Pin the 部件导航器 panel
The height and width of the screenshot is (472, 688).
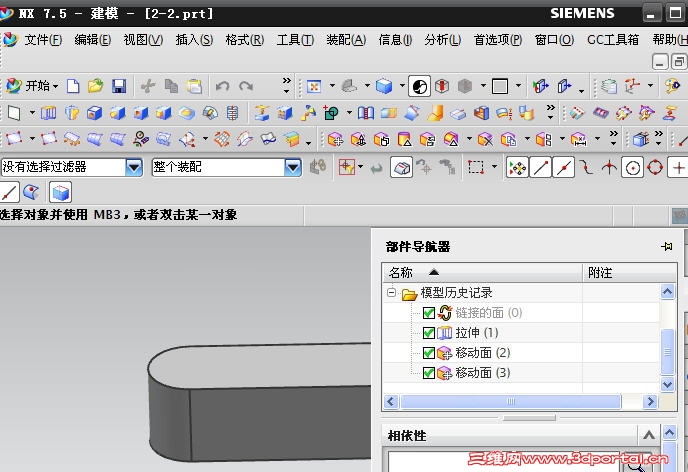(666, 246)
